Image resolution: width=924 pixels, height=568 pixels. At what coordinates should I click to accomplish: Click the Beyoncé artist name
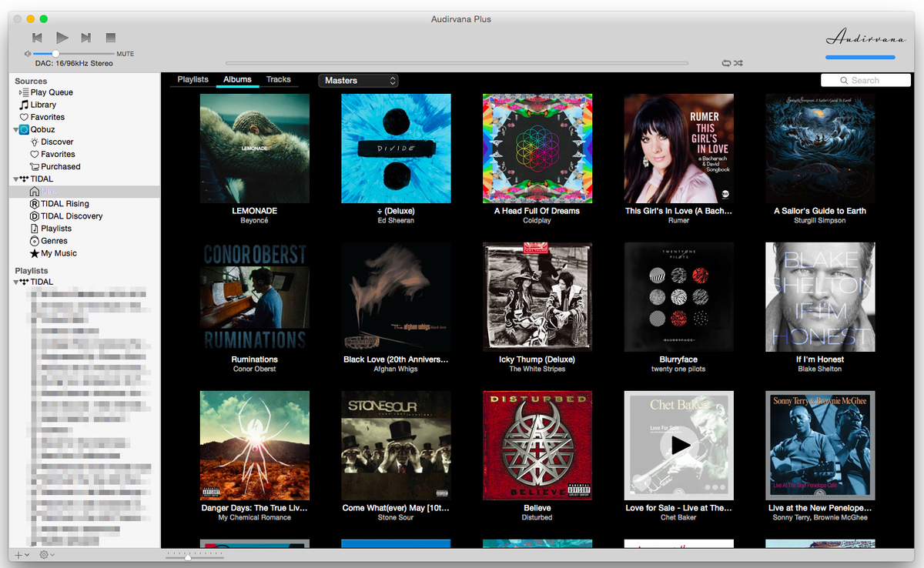(255, 220)
